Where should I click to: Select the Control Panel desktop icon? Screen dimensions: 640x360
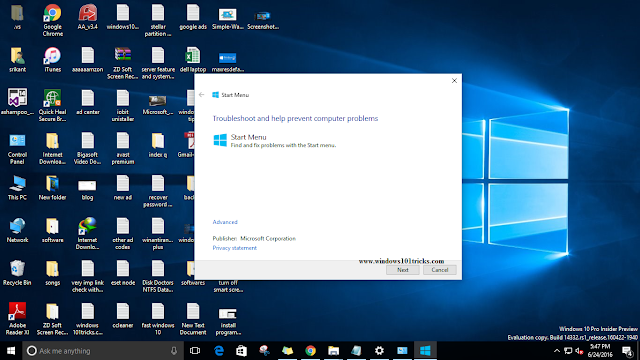(x=18, y=148)
